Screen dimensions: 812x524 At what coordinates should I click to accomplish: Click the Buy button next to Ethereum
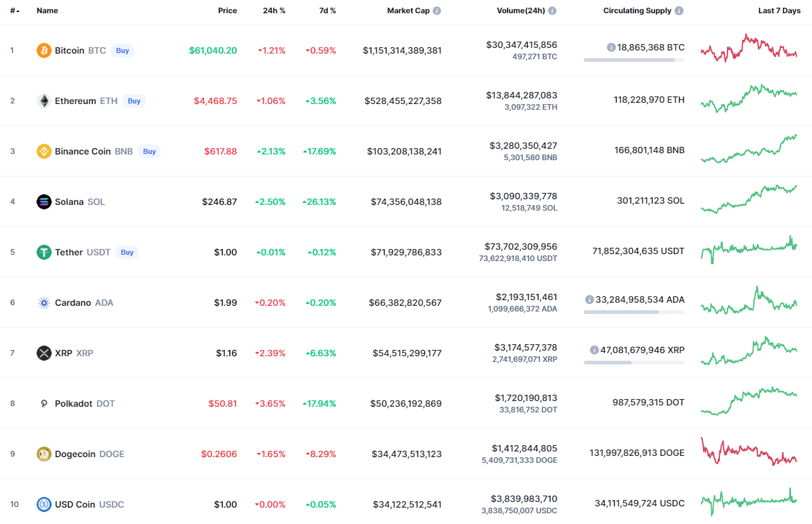pos(134,101)
